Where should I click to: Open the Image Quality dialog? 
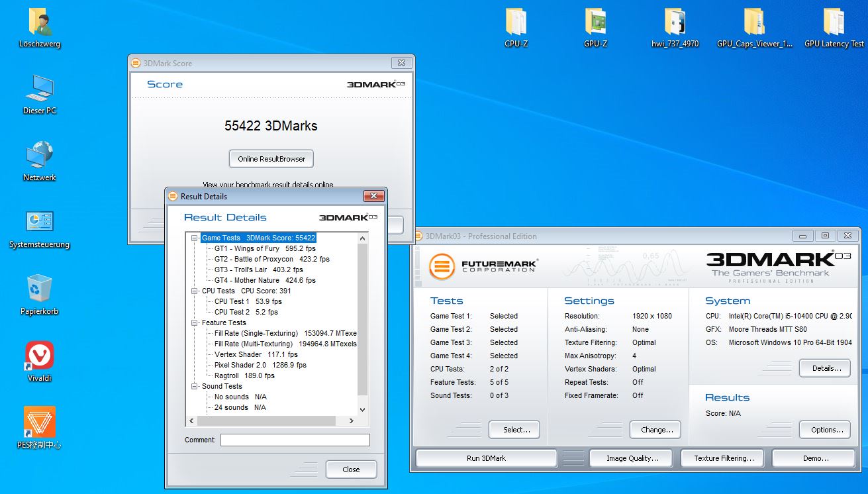tap(630, 458)
